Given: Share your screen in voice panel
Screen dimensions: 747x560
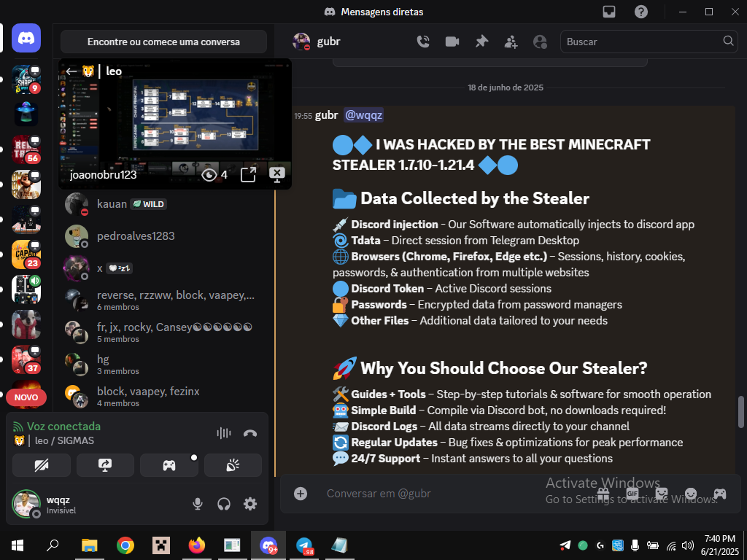Looking at the screenshot, I should point(105,465).
